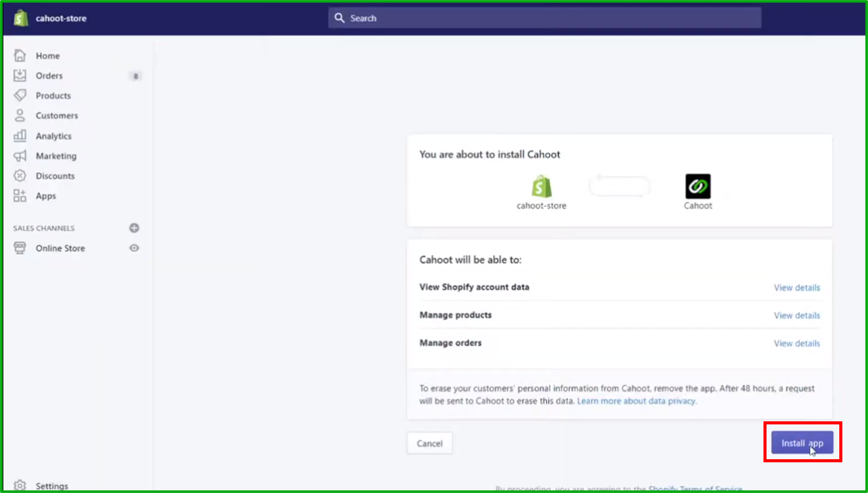Click the Shopify bag logo
This screenshot has width=868, height=493.
click(x=20, y=18)
